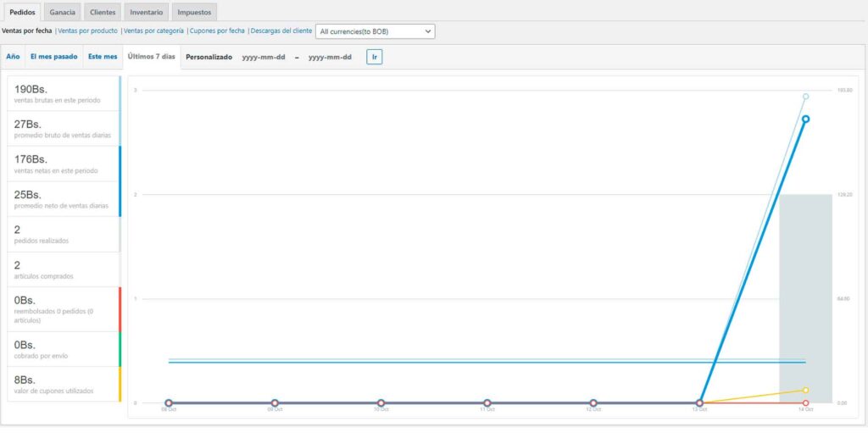Open the Clientes tab
868x444 pixels.
coord(103,12)
